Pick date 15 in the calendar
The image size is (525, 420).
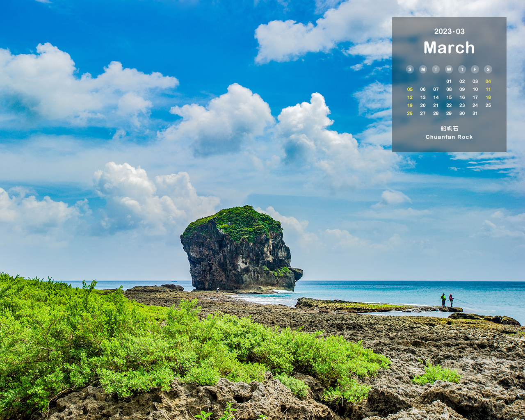pyautogui.click(x=449, y=97)
